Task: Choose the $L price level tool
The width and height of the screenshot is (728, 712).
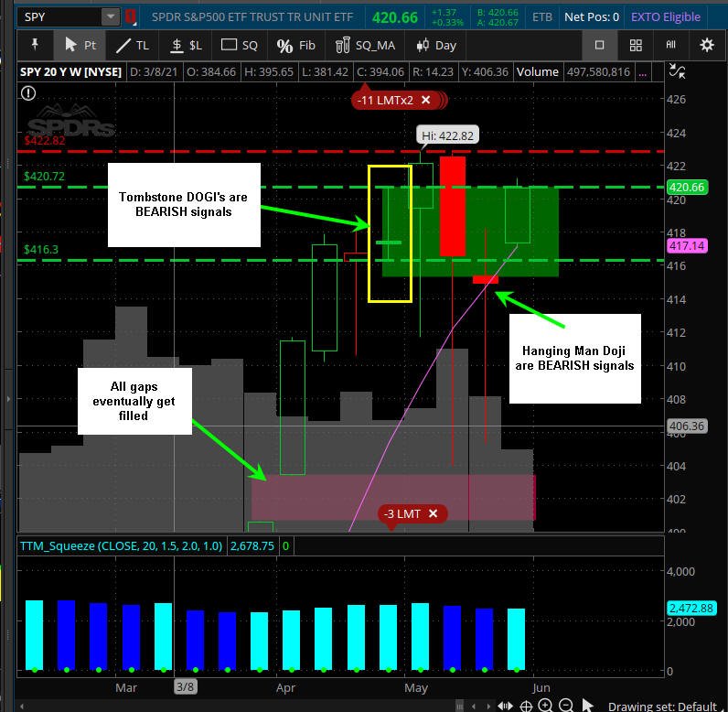Action: pyautogui.click(x=186, y=45)
